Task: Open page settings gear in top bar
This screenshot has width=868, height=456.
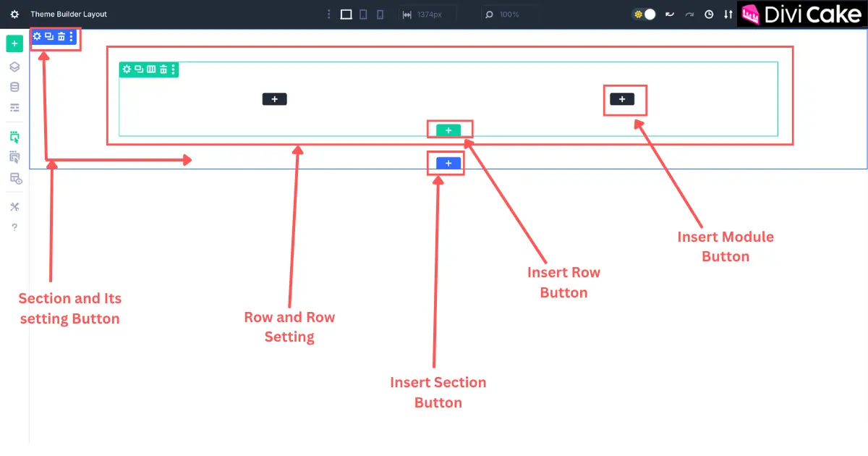Action: 14,14
